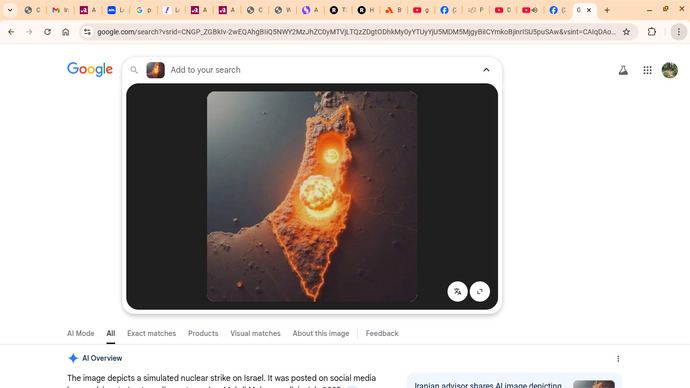Go forward to the next page
This screenshot has height=388, width=690.
click(29, 32)
